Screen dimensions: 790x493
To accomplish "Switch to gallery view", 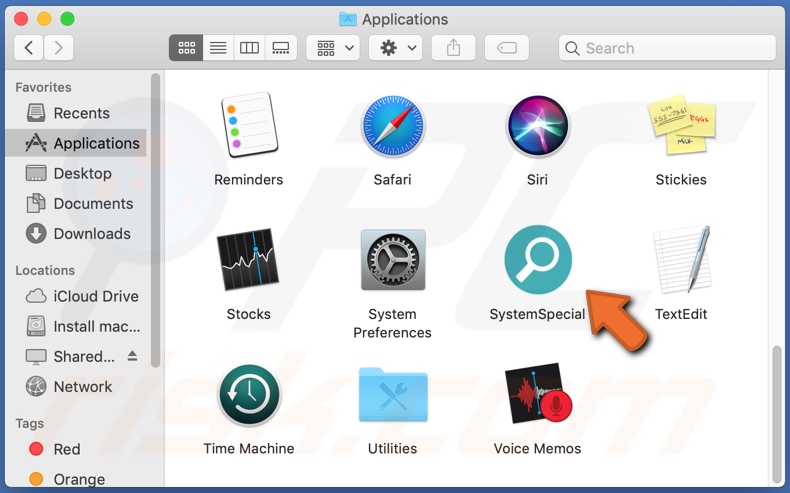I will point(281,48).
